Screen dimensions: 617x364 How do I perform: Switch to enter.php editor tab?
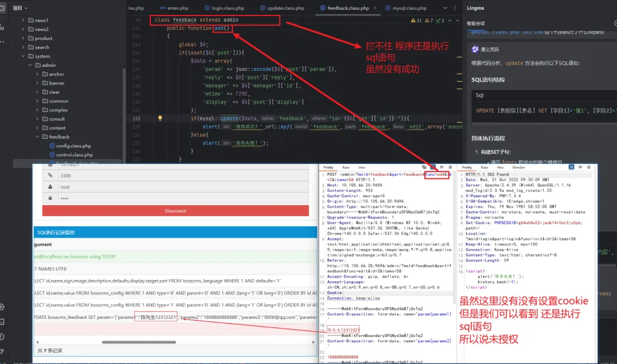[174, 8]
